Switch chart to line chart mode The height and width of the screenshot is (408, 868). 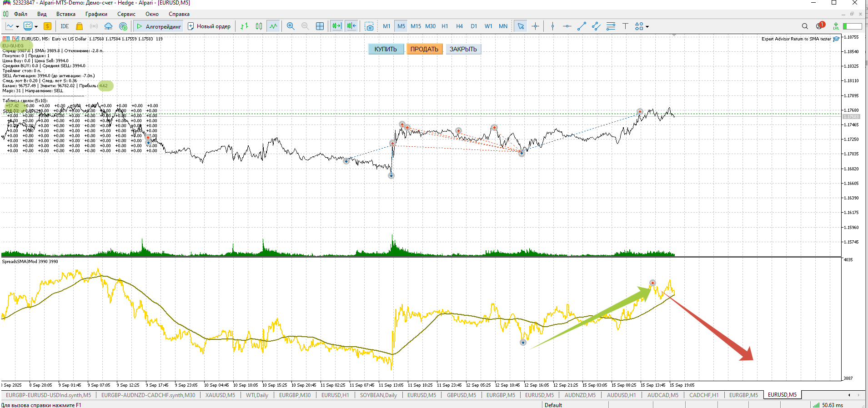pyautogui.click(x=273, y=26)
